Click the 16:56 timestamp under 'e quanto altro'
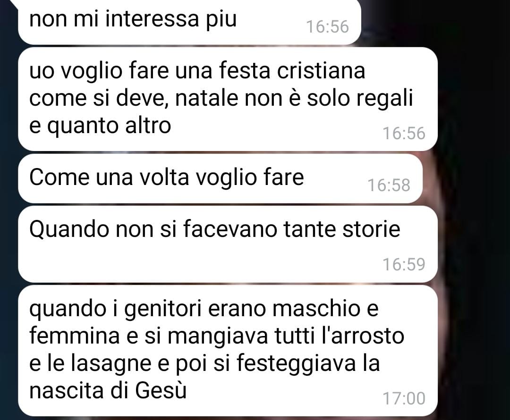The height and width of the screenshot is (420, 510). [404, 133]
